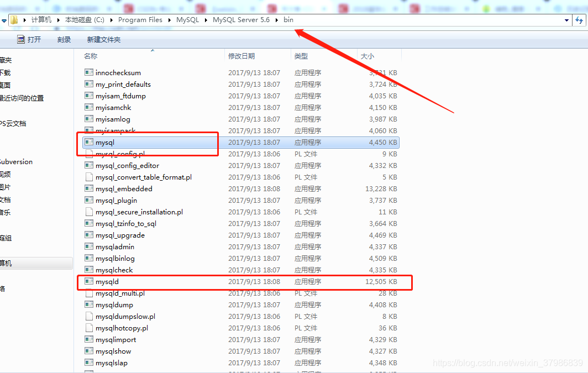Click the mysql_config_editor file icon
The height and width of the screenshot is (373, 588).
pyautogui.click(x=89, y=165)
